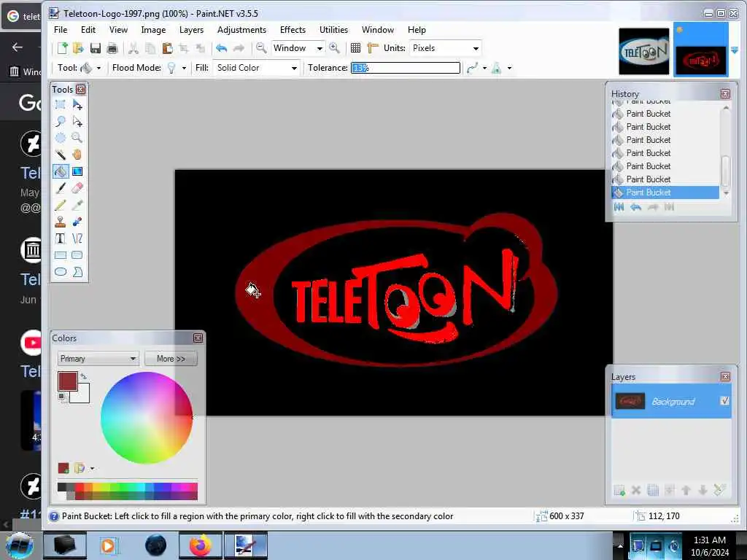
Task: Open the Fill Solid Color dropdown
Action: pos(294,68)
